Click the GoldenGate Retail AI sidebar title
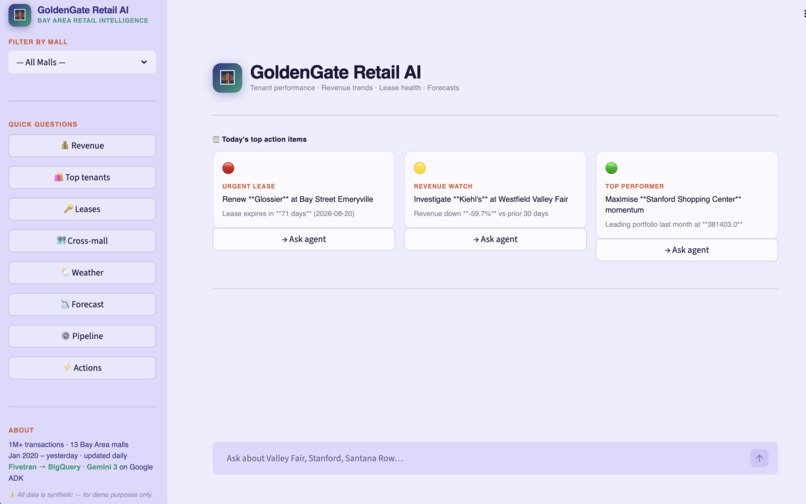The width and height of the screenshot is (806, 504). tap(83, 10)
